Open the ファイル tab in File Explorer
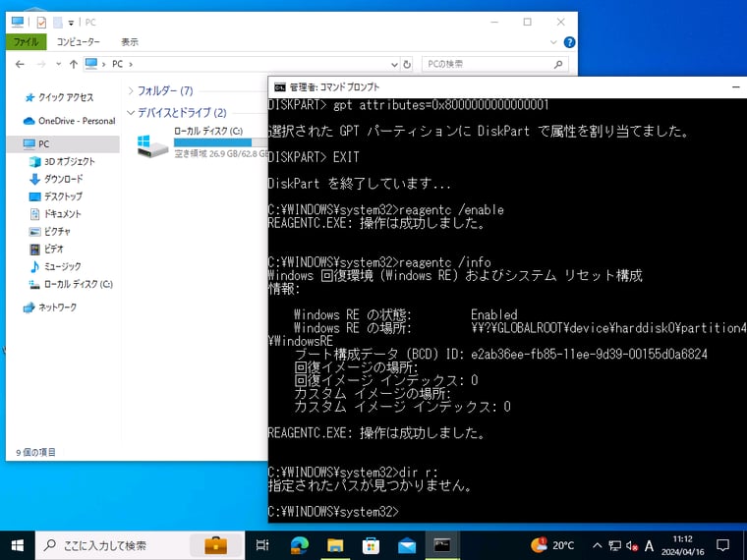 click(27, 42)
